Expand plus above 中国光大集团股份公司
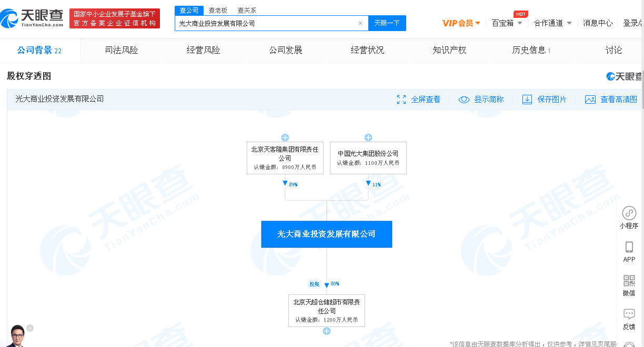Viewport: 644px width, 347px height. click(368, 137)
